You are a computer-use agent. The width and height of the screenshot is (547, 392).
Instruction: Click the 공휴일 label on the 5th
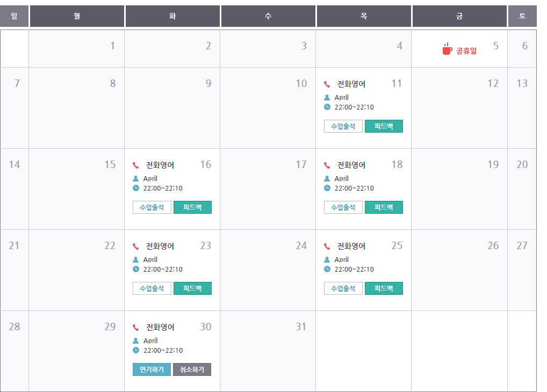click(466, 52)
